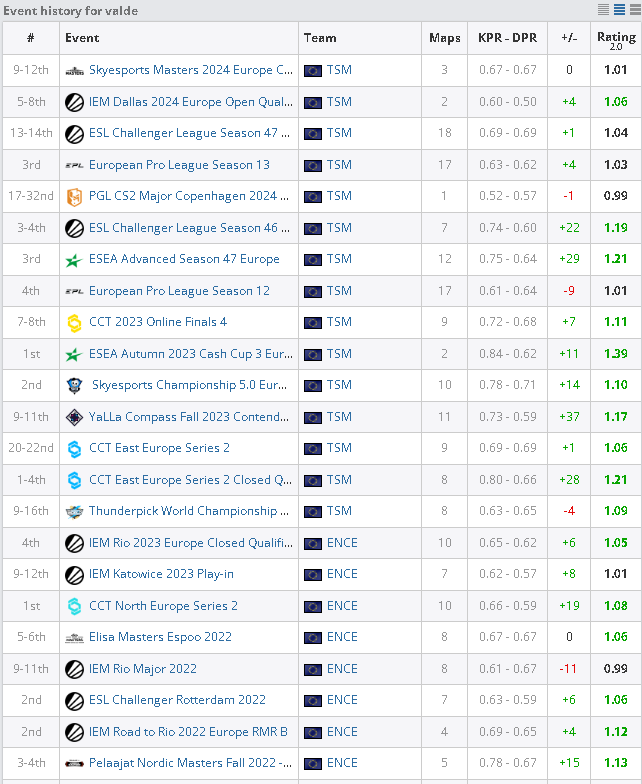The image size is (642, 784).
Task: Click the EU flag next to ENCE at IEM Rio Major
Action: coord(313,670)
